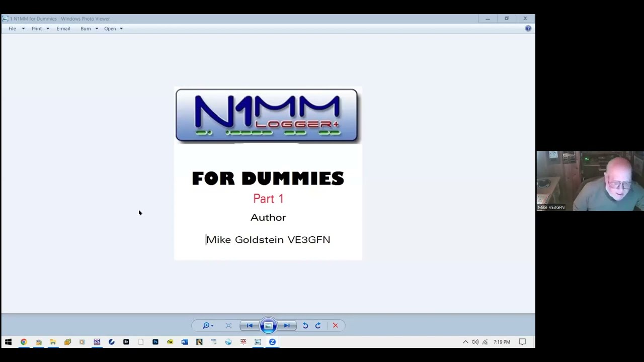Open Google Chrome from taskbar

24,342
